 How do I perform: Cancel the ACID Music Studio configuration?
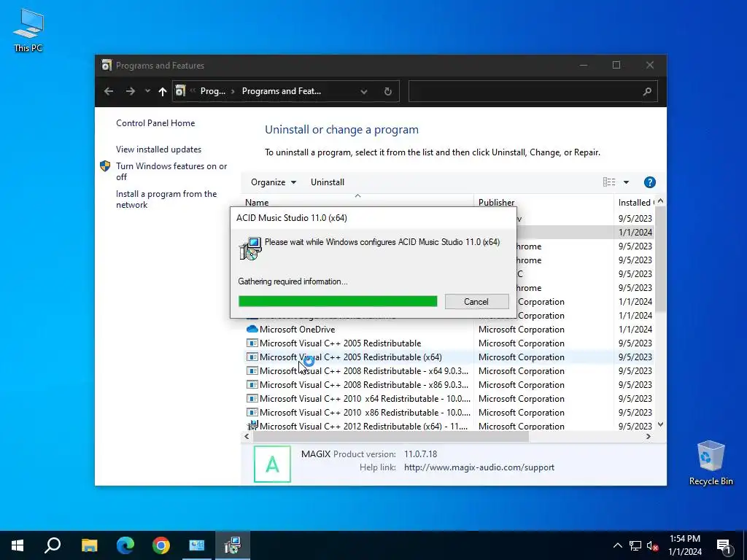pyautogui.click(x=476, y=301)
